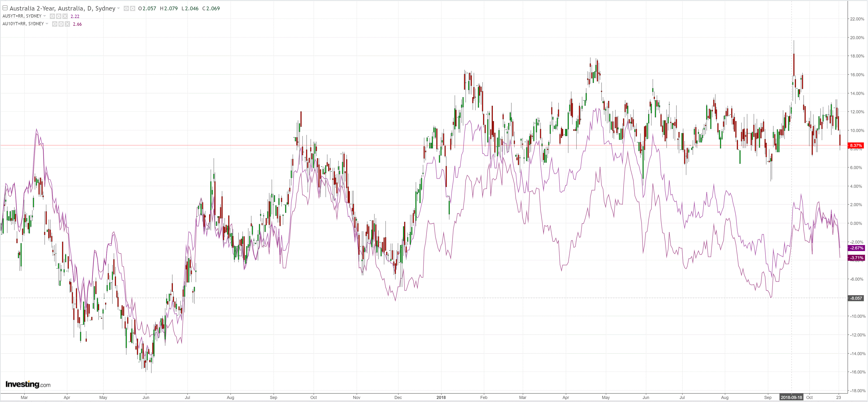Remove AU5YT=RR series with X icon
The width and height of the screenshot is (868, 402).
tap(65, 16)
